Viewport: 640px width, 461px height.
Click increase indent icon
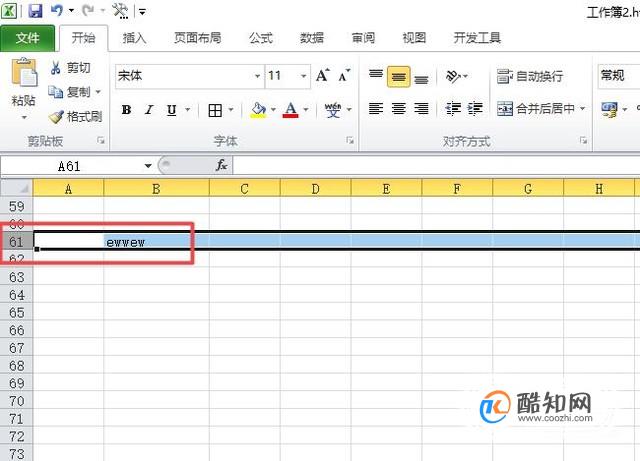475,108
